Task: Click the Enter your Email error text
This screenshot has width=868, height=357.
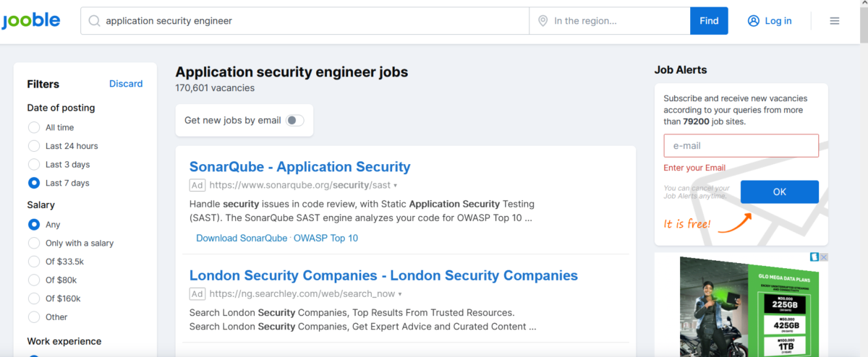Action: 695,168
